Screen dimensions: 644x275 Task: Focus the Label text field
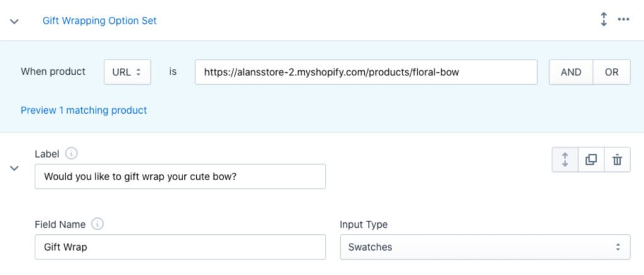click(180, 176)
